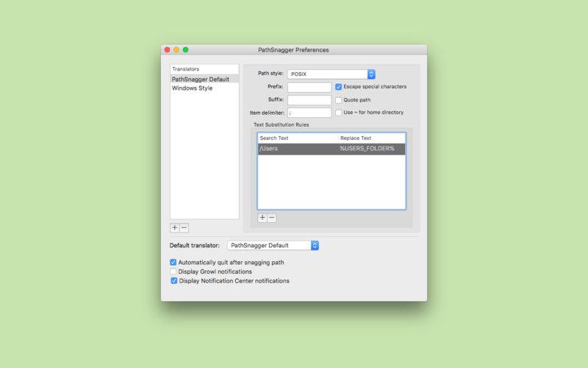The image size is (588, 368).
Task: Click the Search Text column header
Action: 298,138
